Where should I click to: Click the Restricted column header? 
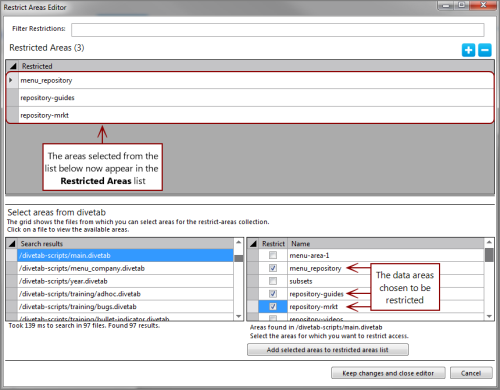point(256,66)
